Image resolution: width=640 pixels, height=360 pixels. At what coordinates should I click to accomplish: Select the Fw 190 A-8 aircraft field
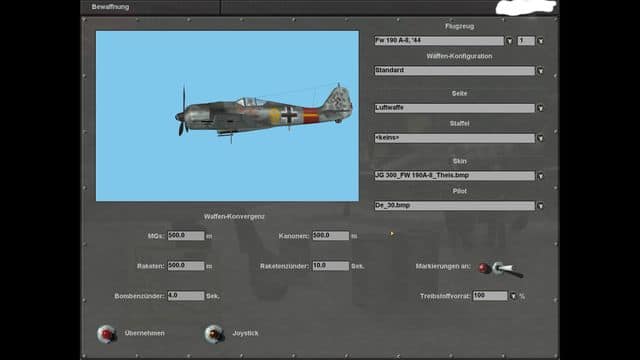click(x=439, y=41)
